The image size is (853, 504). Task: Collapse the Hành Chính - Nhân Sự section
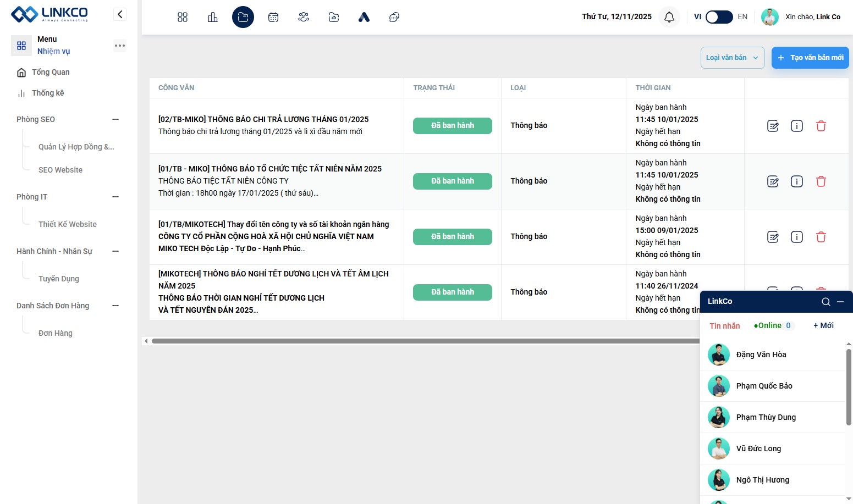[115, 251]
